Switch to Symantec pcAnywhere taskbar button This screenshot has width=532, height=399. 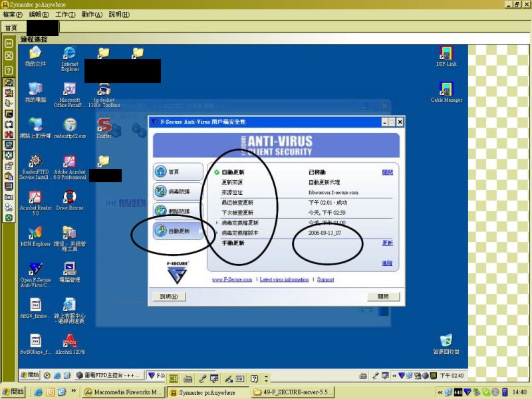point(207,392)
